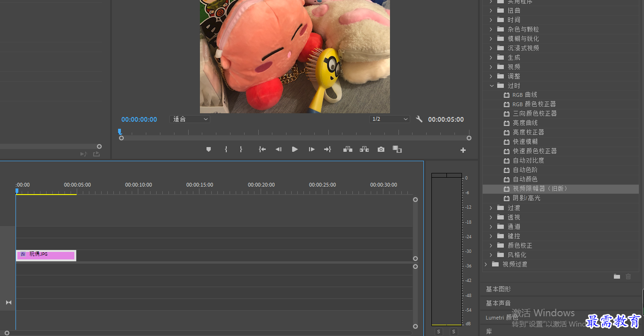Viewport: 644px width, 336px height.
Task: Select the 自动颜色 effect
Action: (525, 180)
